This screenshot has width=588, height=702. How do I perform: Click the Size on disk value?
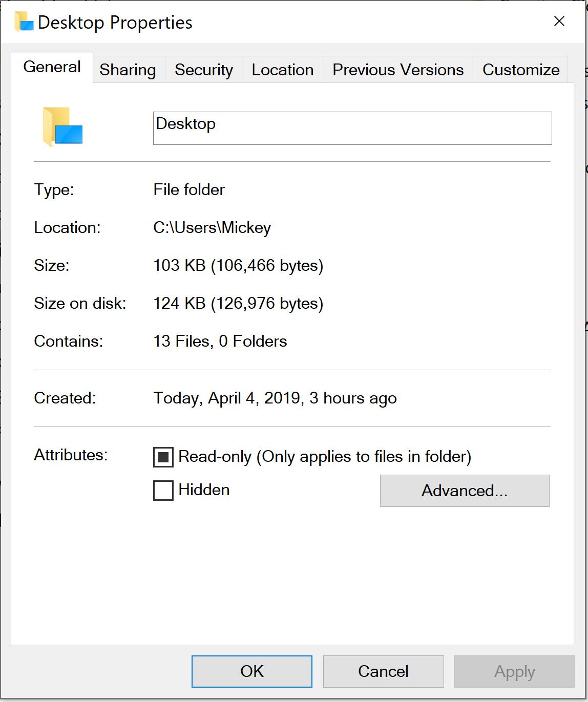pos(239,303)
